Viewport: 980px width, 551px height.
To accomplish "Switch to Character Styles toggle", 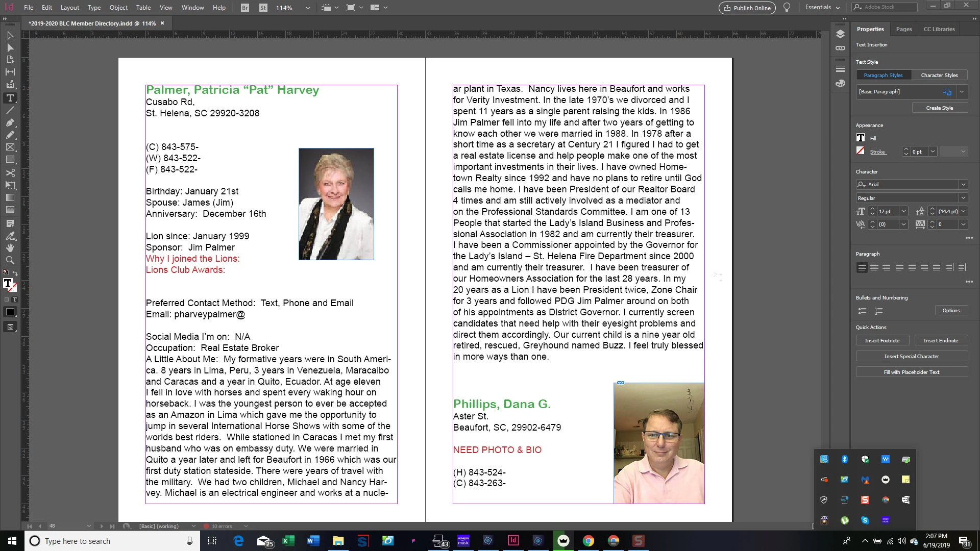I will (x=939, y=75).
